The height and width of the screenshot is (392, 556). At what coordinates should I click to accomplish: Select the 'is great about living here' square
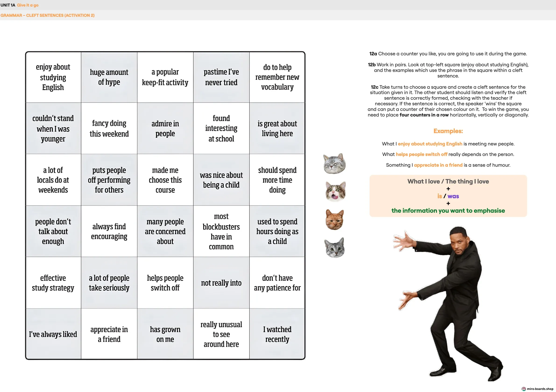point(277,128)
